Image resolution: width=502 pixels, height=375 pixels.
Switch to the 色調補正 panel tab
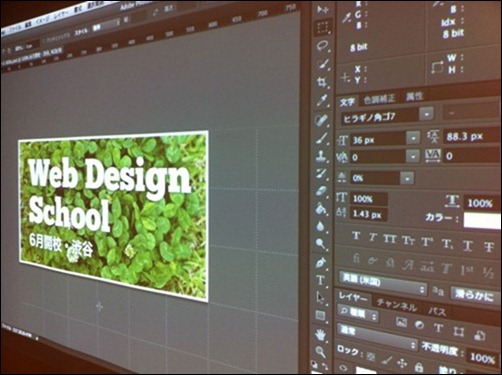[379, 99]
